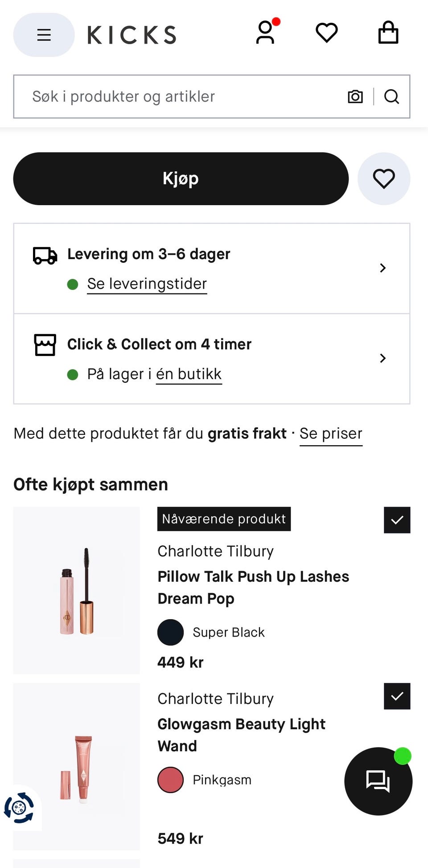Expand the Levering om 3–6 dager chevron

[383, 268]
